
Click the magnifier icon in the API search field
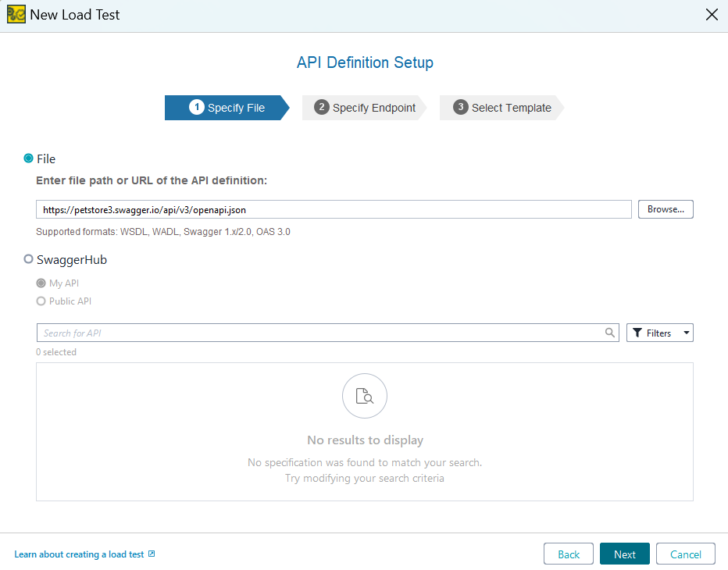point(610,332)
